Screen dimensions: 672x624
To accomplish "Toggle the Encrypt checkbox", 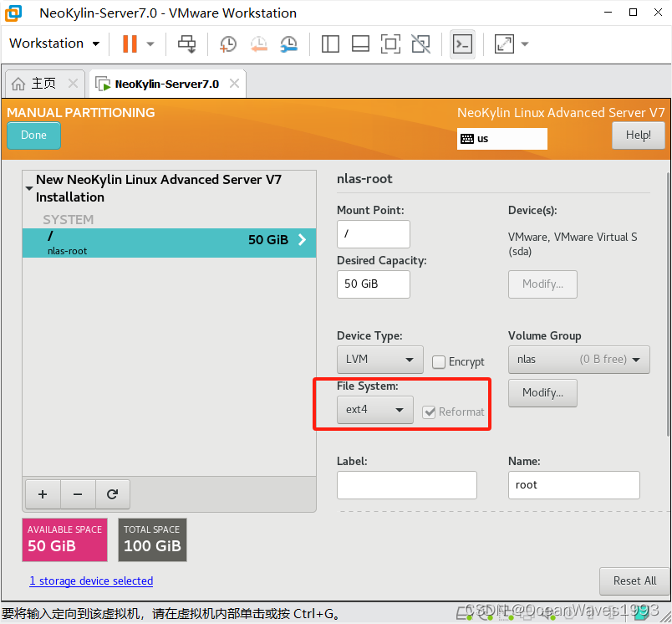I will 439,362.
